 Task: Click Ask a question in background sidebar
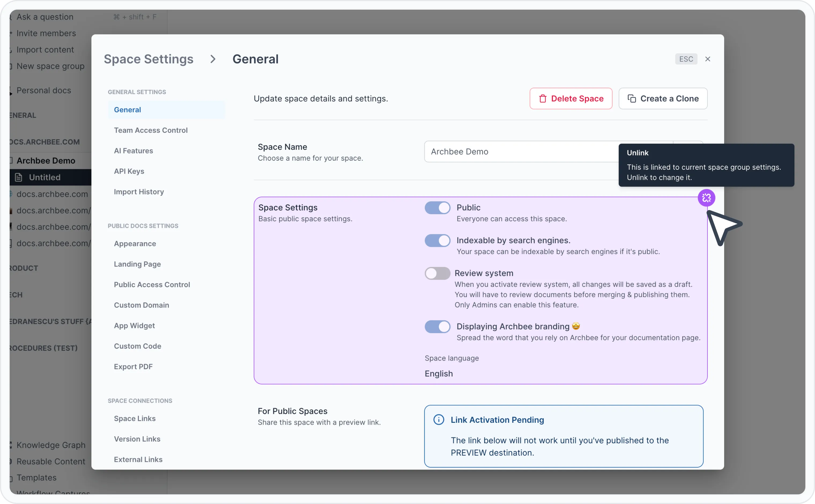45,17
